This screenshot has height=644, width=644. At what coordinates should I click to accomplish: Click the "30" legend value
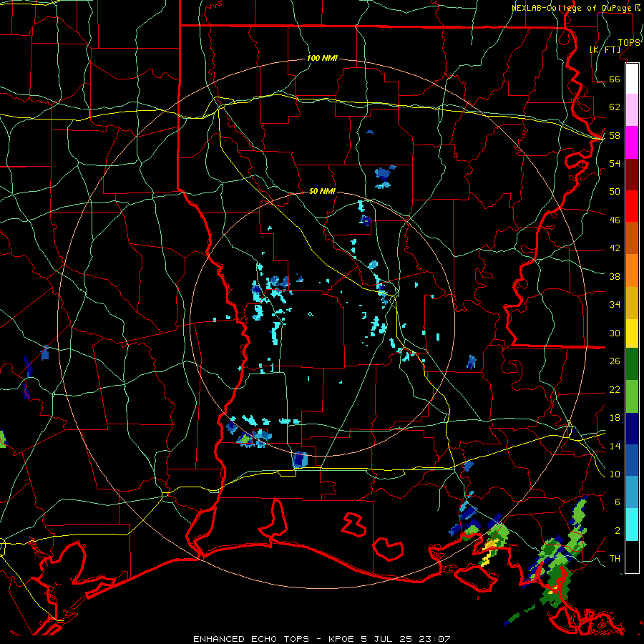coord(615,333)
